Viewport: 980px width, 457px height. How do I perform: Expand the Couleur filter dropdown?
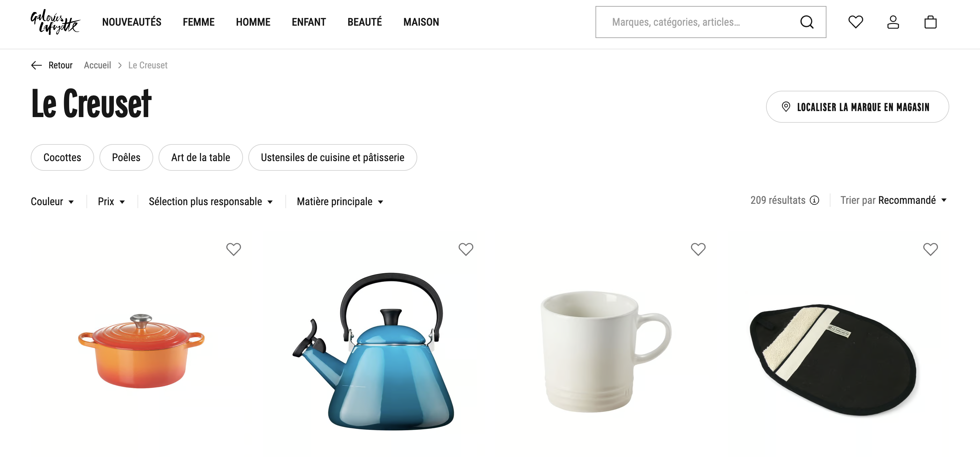pyautogui.click(x=52, y=201)
